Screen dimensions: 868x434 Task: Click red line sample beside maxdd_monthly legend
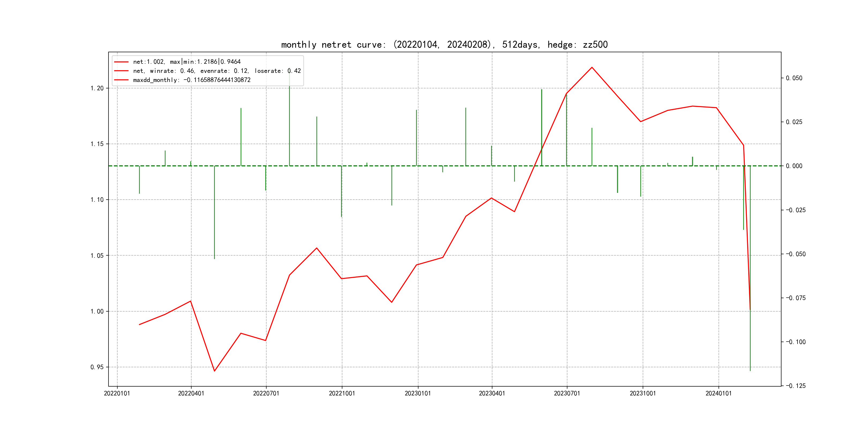pyautogui.click(x=121, y=80)
